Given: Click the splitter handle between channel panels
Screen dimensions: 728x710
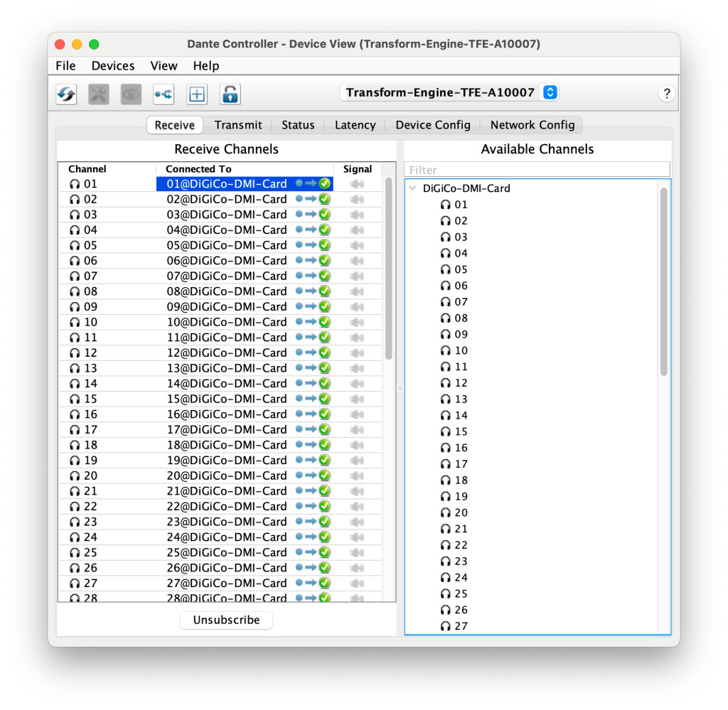Looking at the screenshot, I should [x=400, y=388].
